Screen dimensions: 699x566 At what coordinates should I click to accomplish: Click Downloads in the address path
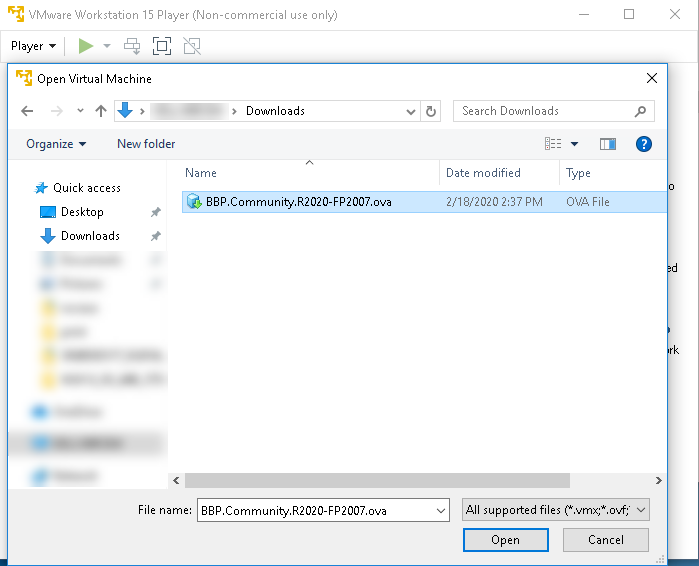[x=275, y=111]
